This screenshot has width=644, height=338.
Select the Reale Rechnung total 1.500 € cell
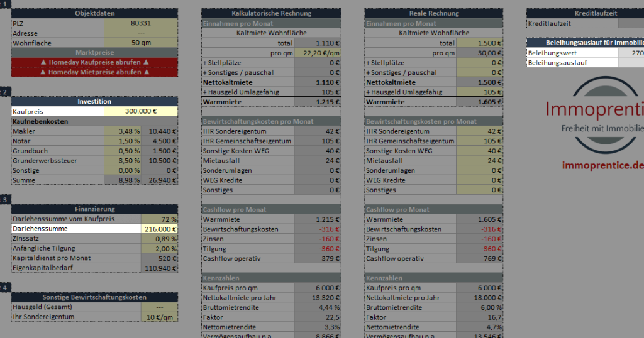click(480, 43)
